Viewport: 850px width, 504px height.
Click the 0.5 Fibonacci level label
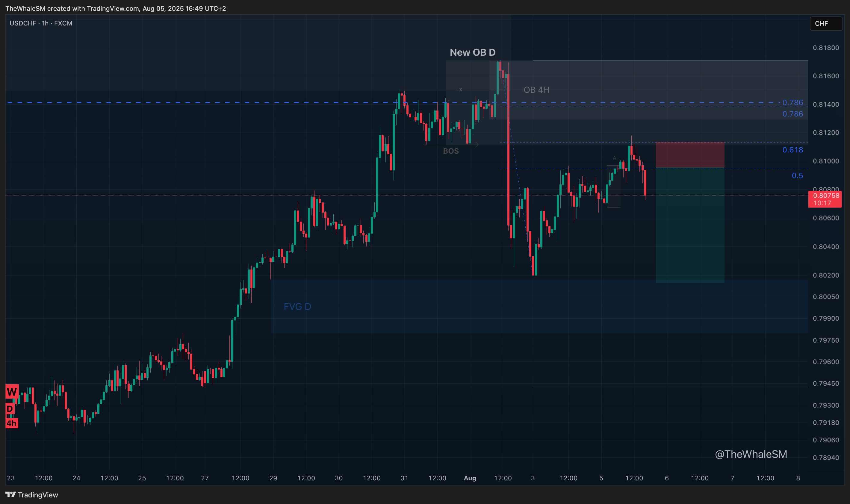coord(797,175)
